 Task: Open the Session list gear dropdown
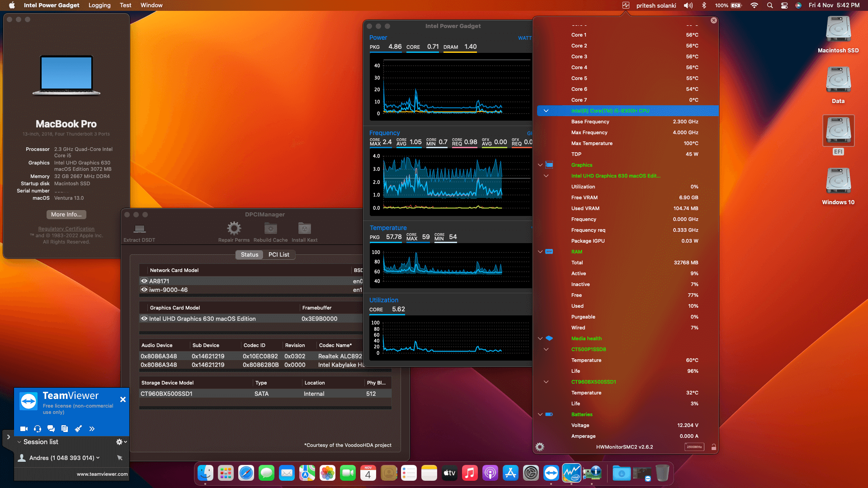point(121,442)
